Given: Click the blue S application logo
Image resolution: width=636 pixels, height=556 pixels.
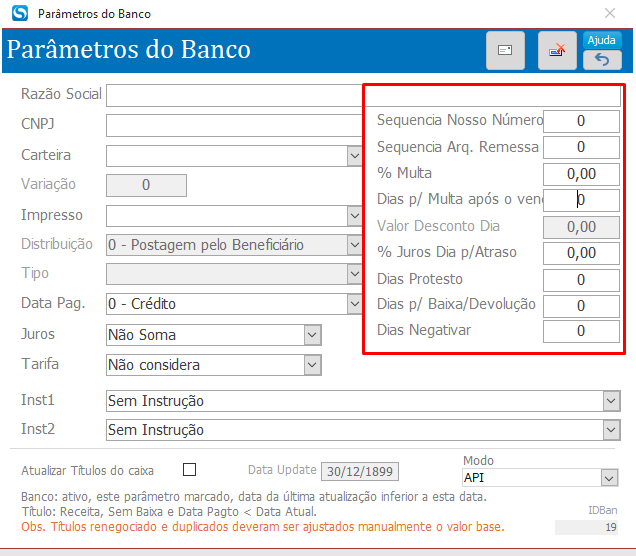Looking at the screenshot, I should pyautogui.click(x=18, y=14).
